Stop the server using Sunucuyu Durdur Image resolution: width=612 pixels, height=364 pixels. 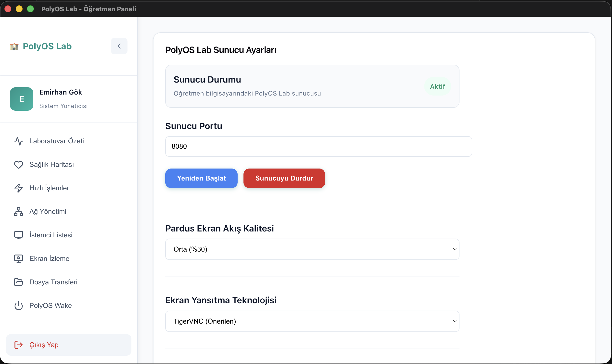coord(284,178)
